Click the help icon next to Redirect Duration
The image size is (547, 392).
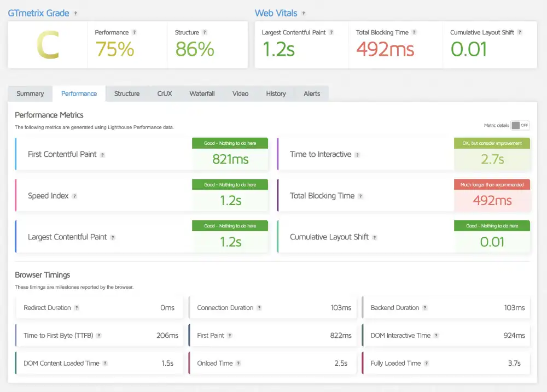click(78, 307)
